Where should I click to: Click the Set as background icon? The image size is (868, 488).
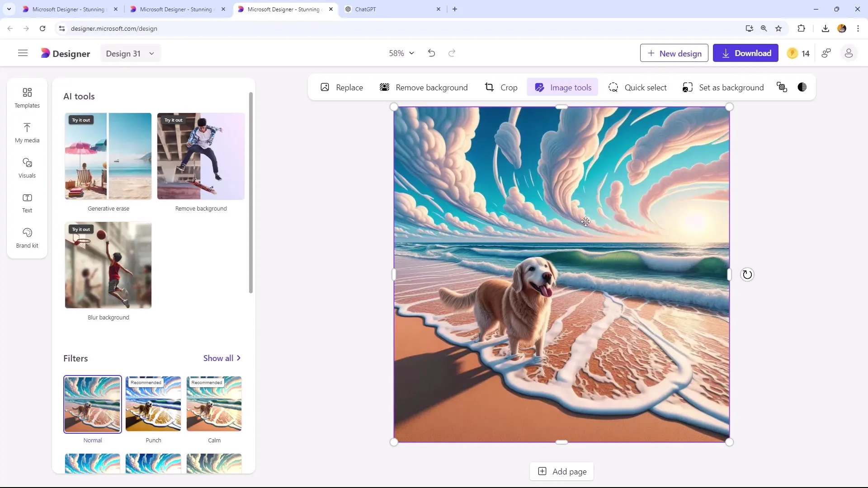(687, 88)
